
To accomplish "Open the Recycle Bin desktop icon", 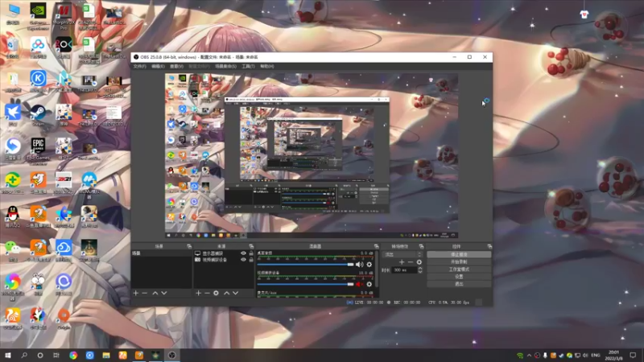I will [13, 47].
